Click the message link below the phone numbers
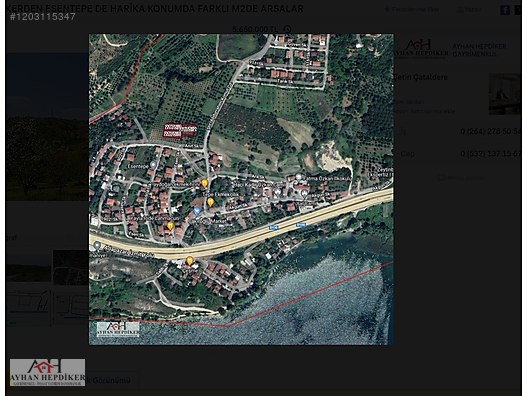 coord(462,177)
